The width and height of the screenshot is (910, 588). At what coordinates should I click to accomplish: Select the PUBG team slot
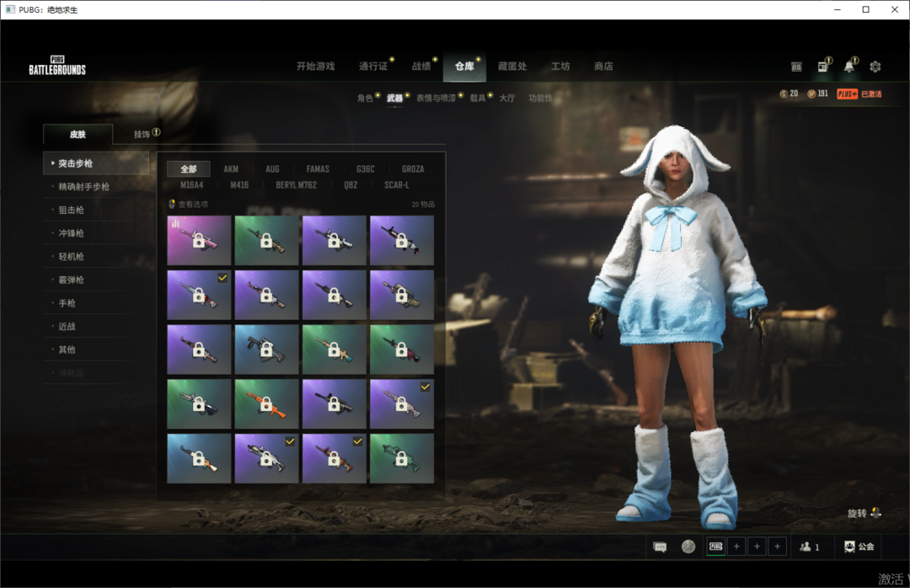(x=716, y=547)
